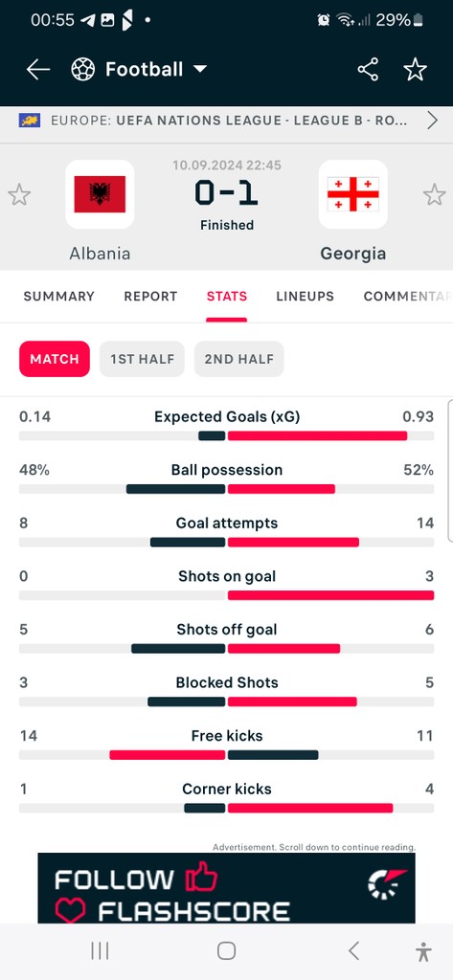Switch to the LINEUPS tab

pos(306,297)
